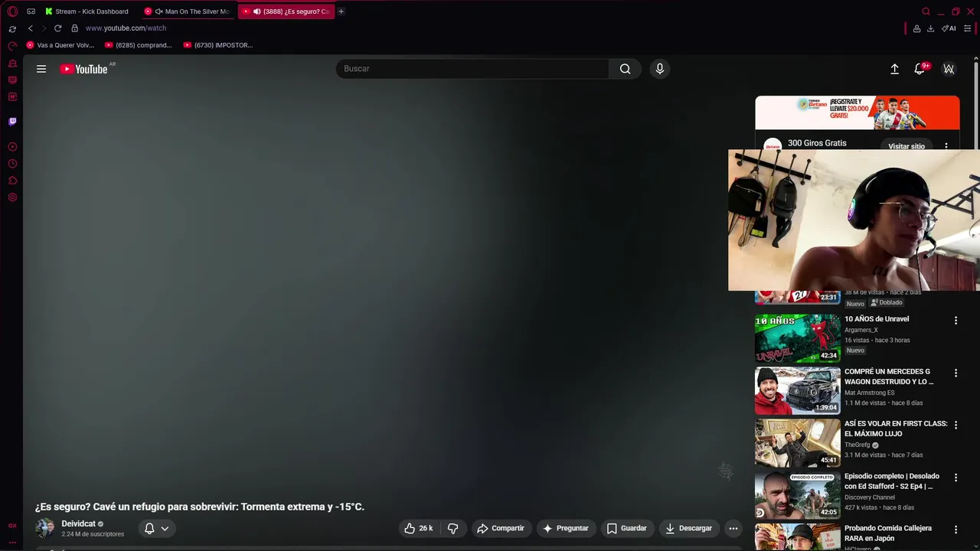Open Discovery Channel channel link
This screenshot has height=551, width=980.
tap(870, 497)
